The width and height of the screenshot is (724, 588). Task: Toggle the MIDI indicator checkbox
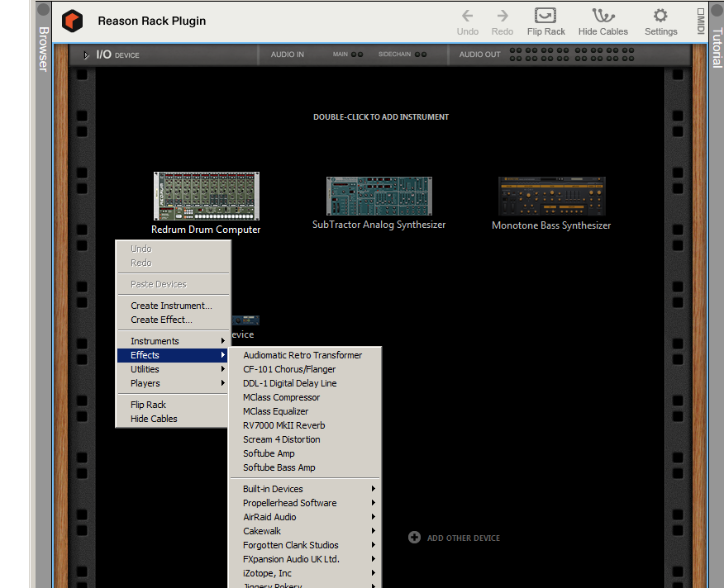tap(701, 12)
